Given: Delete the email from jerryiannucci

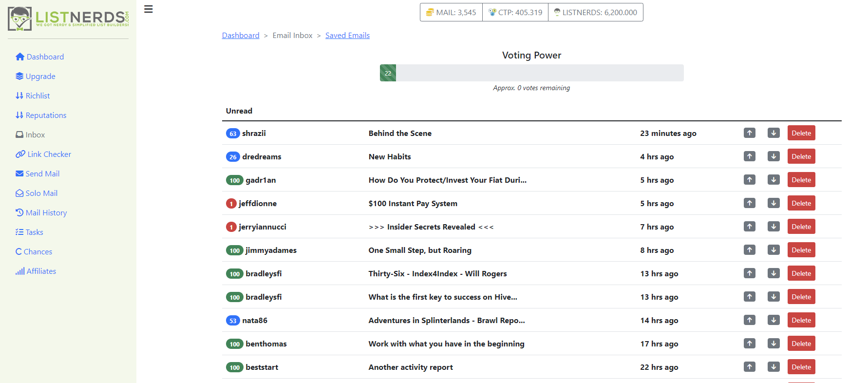Looking at the screenshot, I should pyautogui.click(x=801, y=227).
